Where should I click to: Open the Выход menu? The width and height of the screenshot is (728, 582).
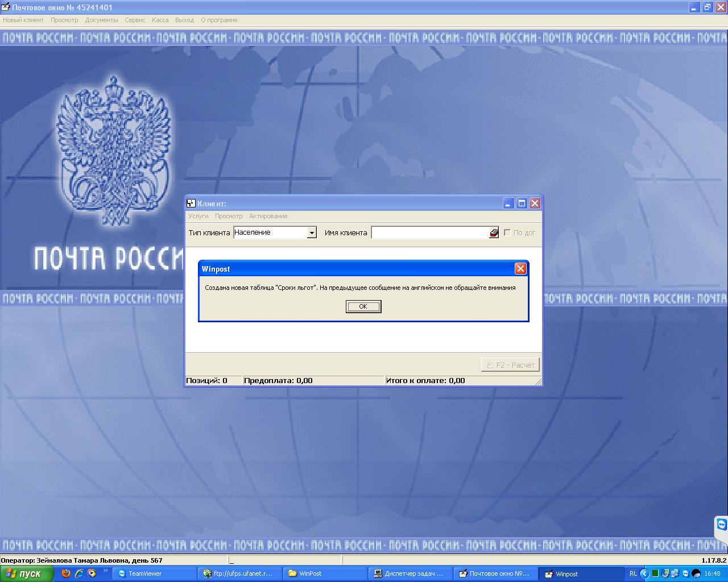pos(185,20)
